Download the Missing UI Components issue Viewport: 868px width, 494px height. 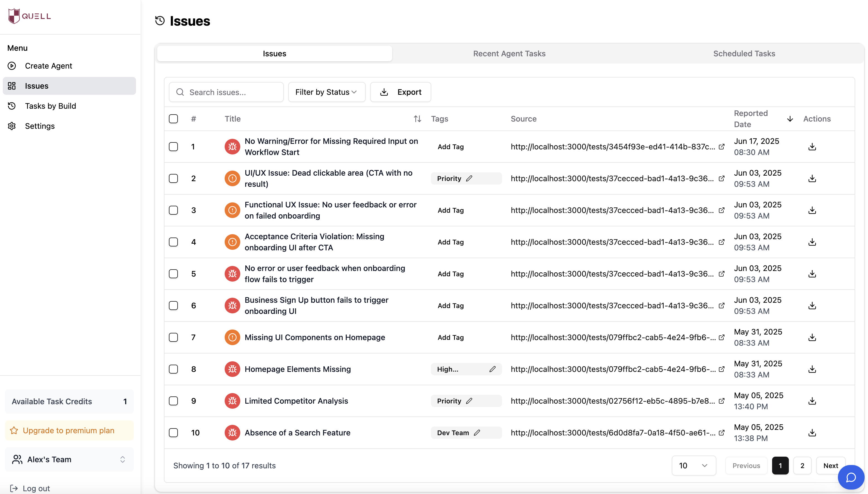point(812,337)
